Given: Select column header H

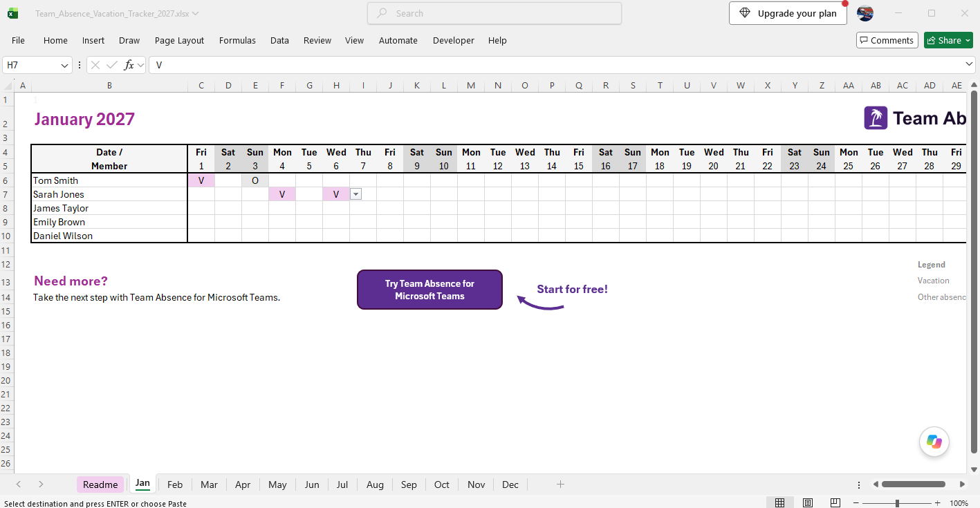Looking at the screenshot, I should (336, 86).
